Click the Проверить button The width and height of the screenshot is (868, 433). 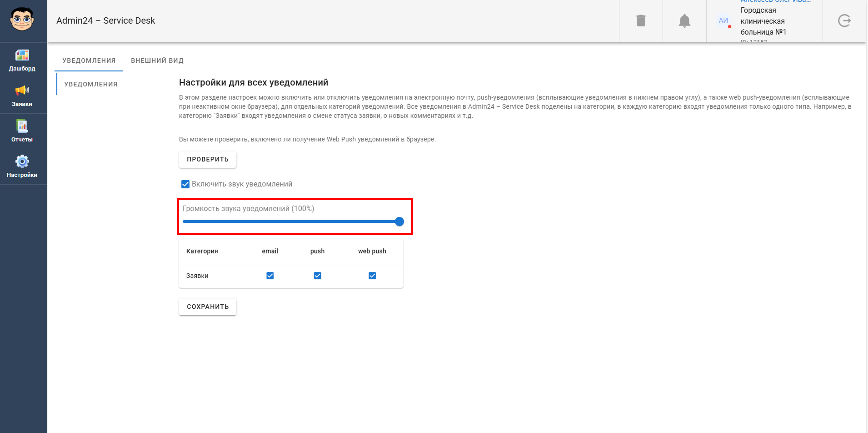(x=208, y=159)
